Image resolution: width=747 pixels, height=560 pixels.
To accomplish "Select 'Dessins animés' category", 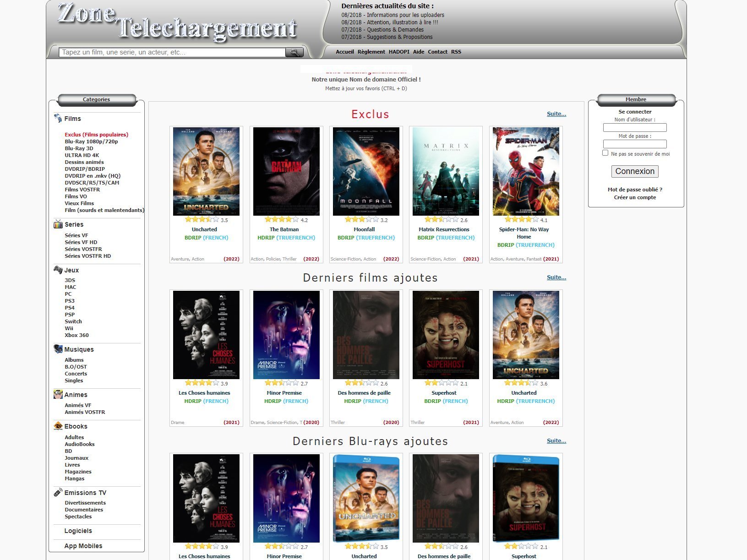I will pyautogui.click(x=84, y=162).
